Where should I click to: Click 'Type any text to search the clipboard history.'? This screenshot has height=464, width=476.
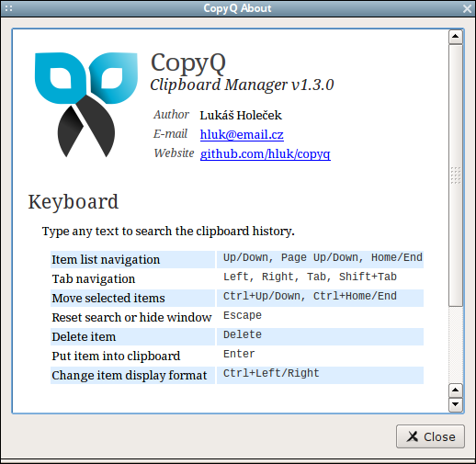pos(168,231)
